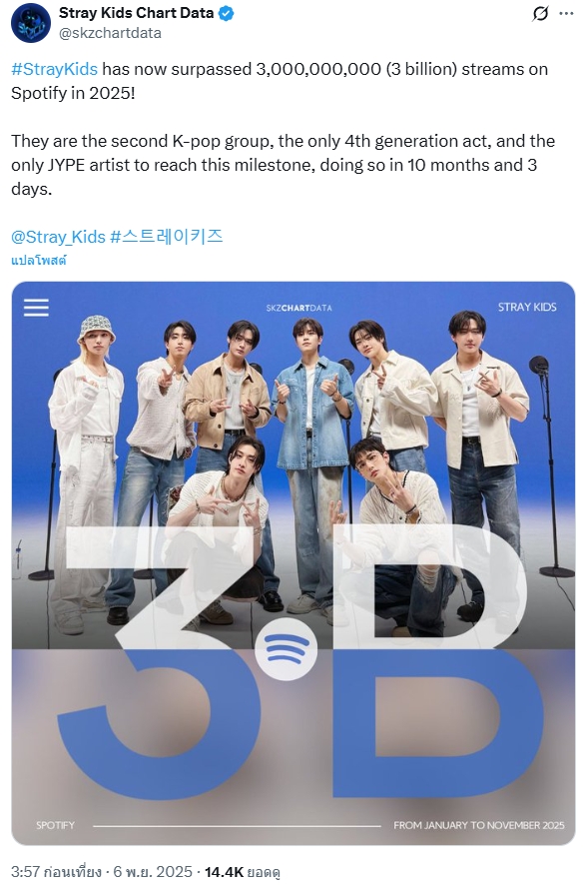Screen dimensions: 588x885
Task: Click the FROM JANUARY TO NOVEMBER 2025 caption
Action: pyautogui.click(x=479, y=825)
